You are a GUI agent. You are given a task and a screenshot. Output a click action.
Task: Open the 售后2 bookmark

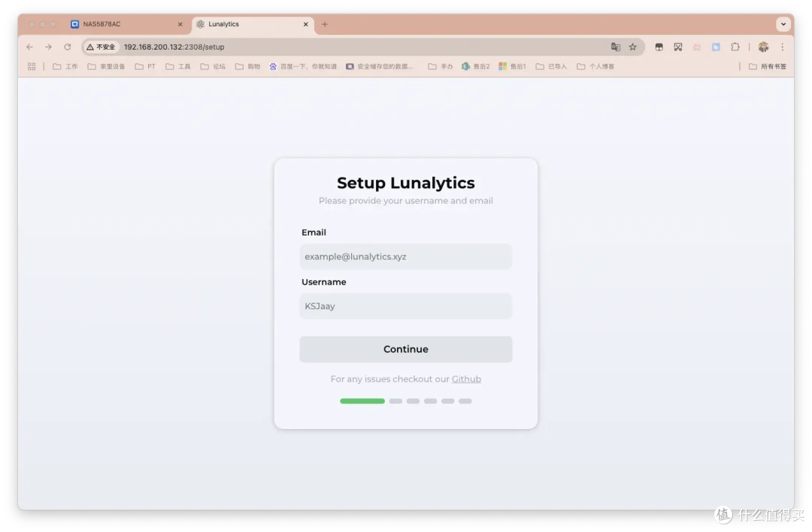tap(475, 66)
